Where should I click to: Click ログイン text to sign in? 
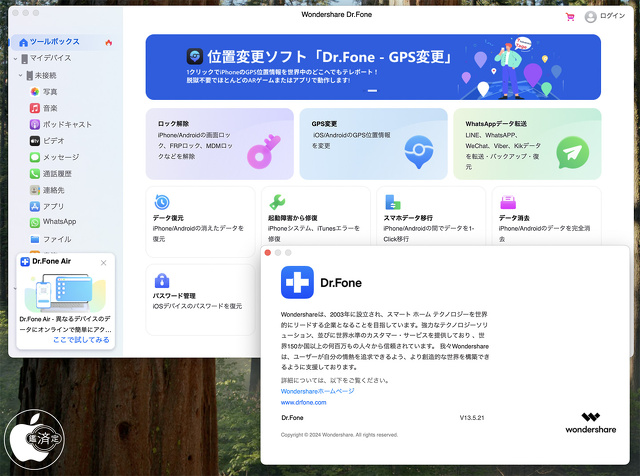tap(612, 16)
